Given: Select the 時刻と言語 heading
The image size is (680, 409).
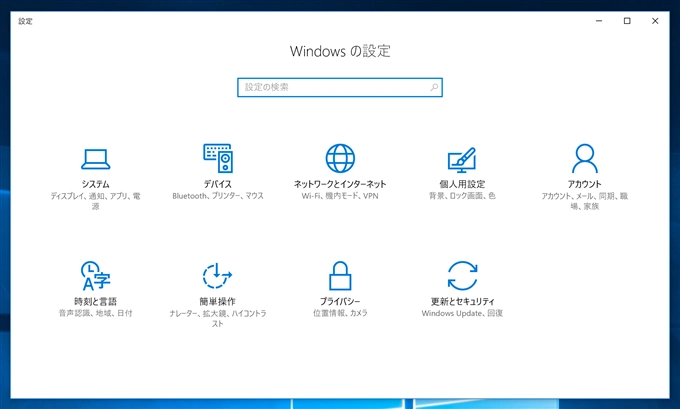Looking at the screenshot, I should [x=95, y=301].
